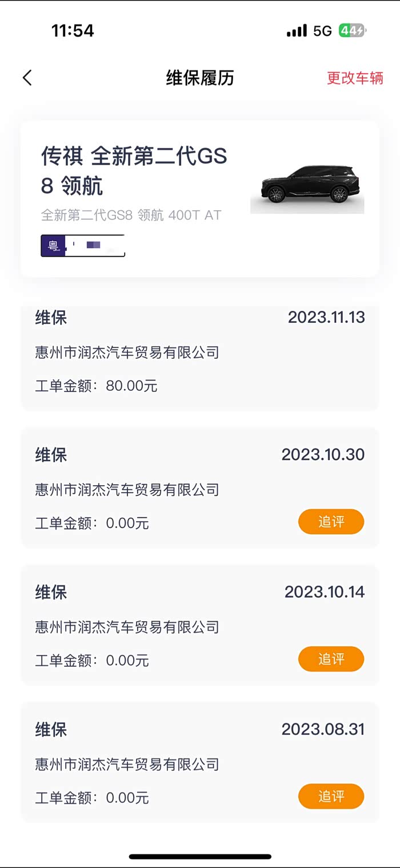Click the 更改车辆 link
The image size is (400, 868).
coord(355,78)
